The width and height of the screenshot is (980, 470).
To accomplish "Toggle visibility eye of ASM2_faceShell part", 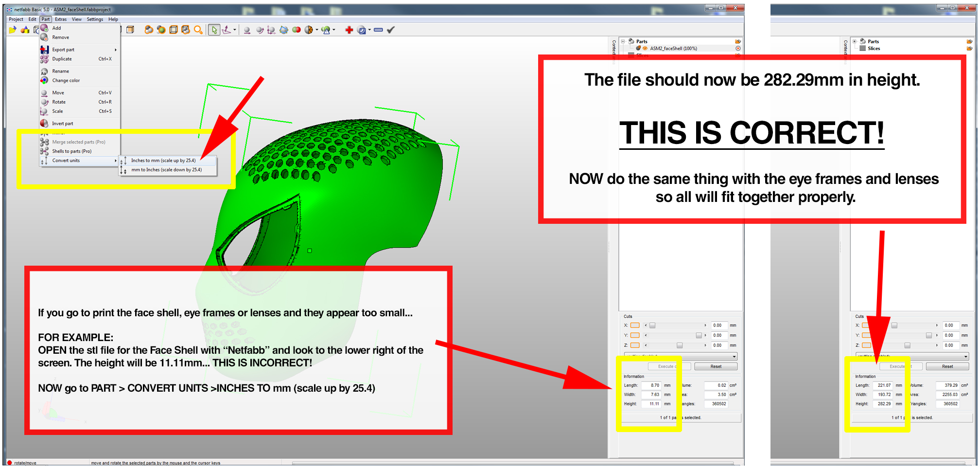I will click(x=645, y=48).
